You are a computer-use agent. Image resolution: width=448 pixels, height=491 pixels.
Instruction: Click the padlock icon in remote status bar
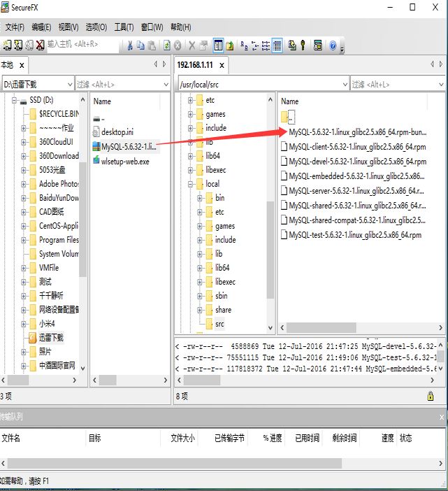click(431, 396)
